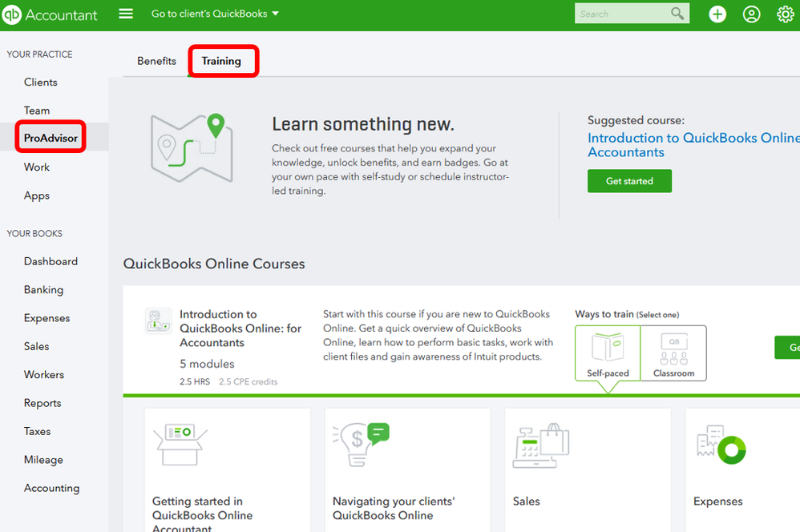Click the Learn something new heading
Viewport: 800px width, 532px height.
363,124
